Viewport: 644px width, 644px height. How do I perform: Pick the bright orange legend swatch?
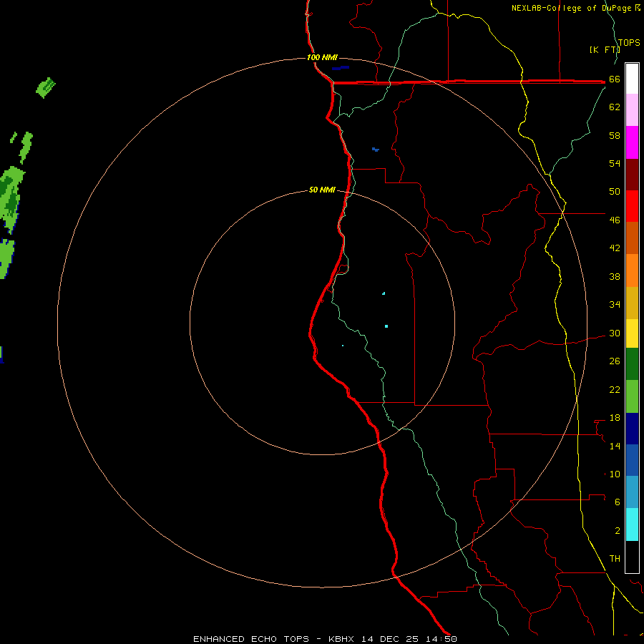[x=632, y=270]
